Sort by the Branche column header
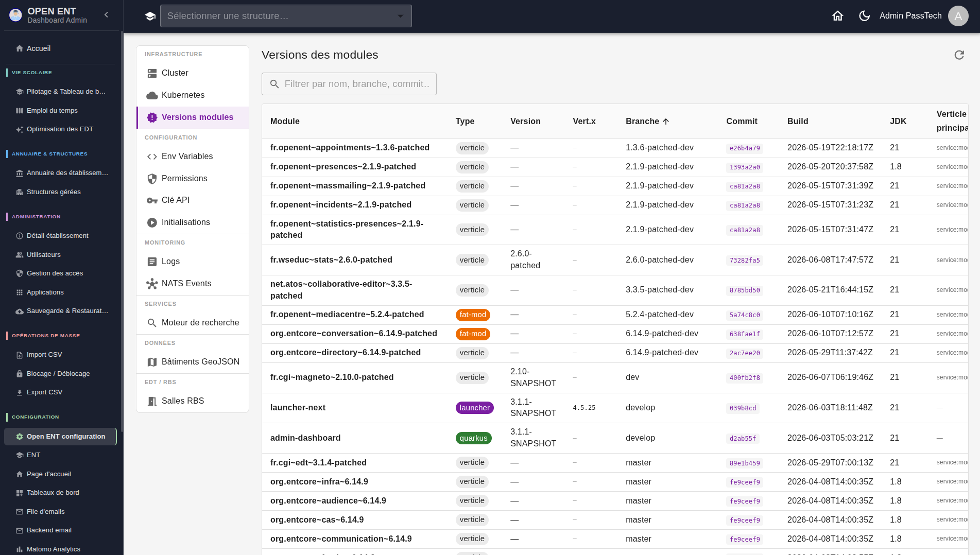The height and width of the screenshot is (555, 980). pos(647,122)
